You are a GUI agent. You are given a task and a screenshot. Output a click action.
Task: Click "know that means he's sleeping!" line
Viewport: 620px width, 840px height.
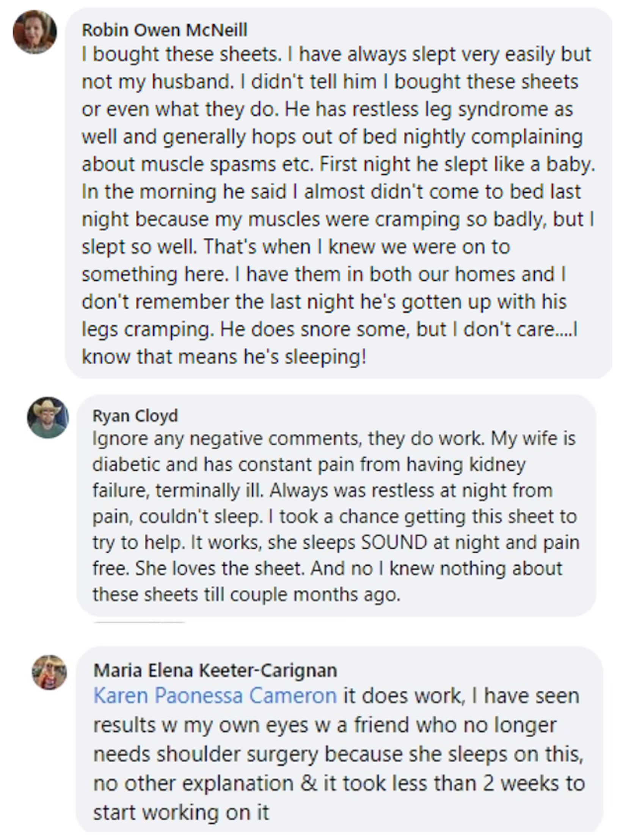point(224,357)
